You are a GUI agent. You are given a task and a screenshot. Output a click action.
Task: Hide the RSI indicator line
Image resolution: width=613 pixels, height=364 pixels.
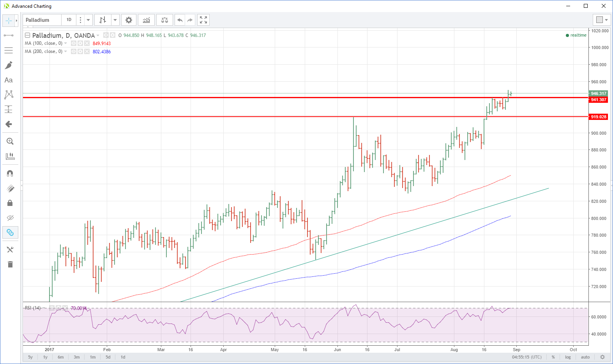tap(52, 308)
